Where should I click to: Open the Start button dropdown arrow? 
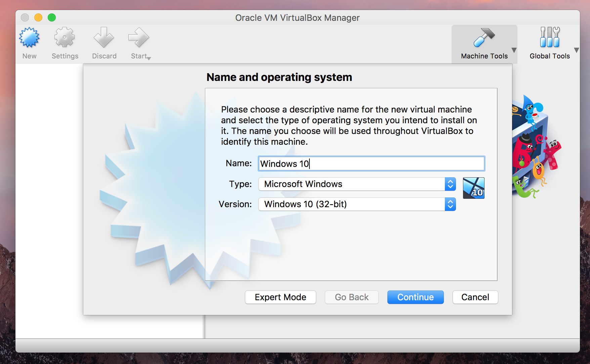[x=149, y=58]
